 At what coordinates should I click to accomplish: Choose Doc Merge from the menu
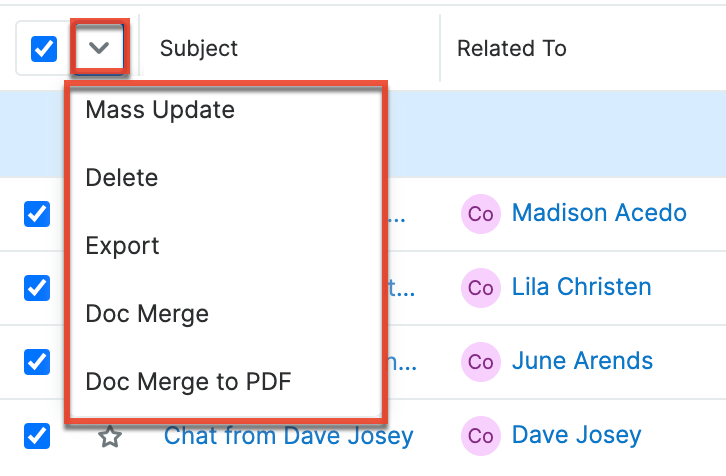[147, 314]
